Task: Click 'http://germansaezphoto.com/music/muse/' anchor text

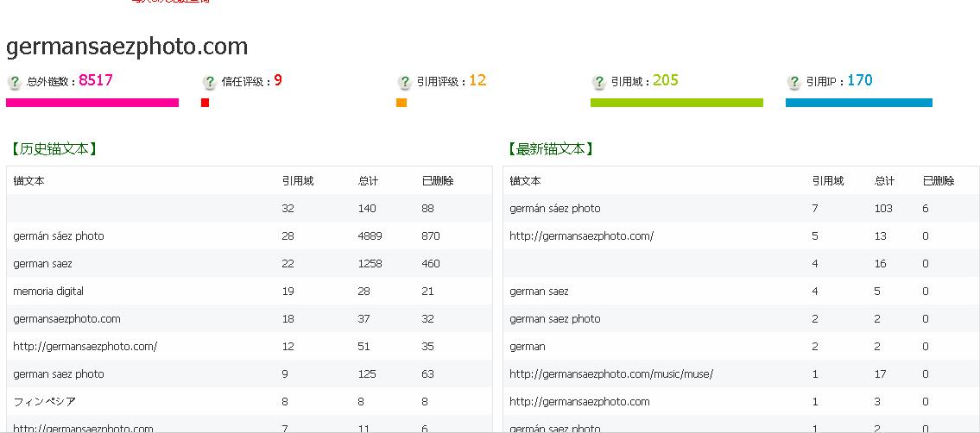Action: (x=611, y=374)
